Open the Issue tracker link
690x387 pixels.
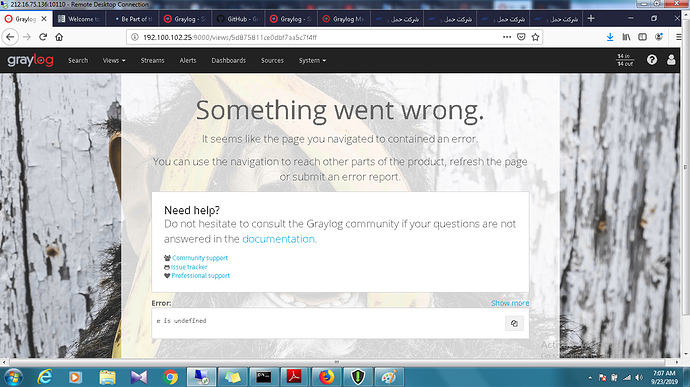(189, 267)
